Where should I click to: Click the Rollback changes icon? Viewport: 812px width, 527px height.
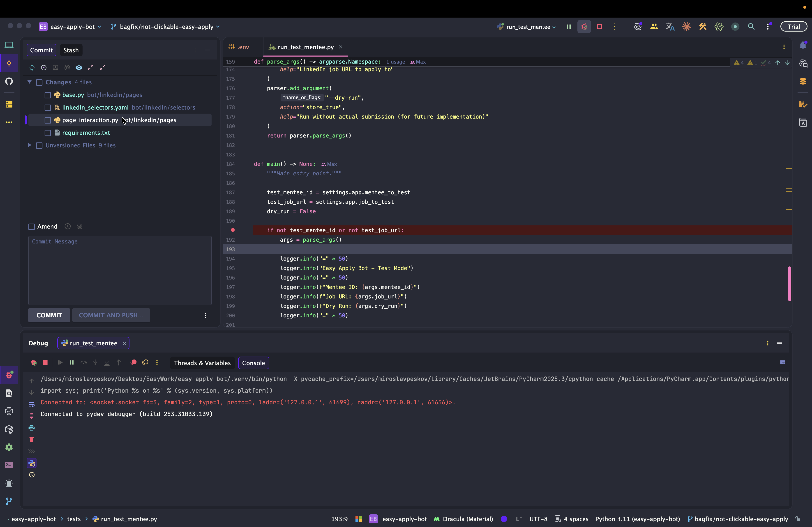pyautogui.click(x=43, y=67)
